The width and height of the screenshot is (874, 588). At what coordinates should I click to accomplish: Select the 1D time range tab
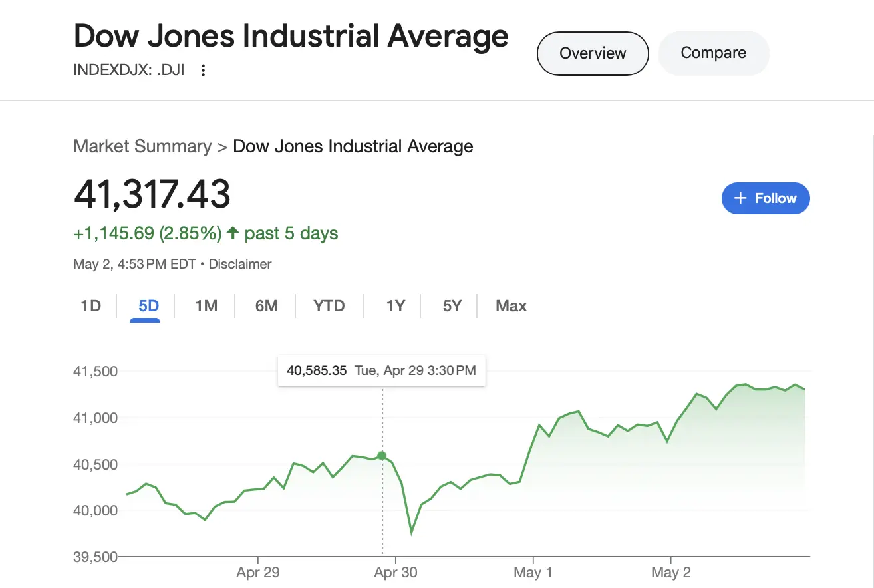pyautogui.click(x=90, y=306)
